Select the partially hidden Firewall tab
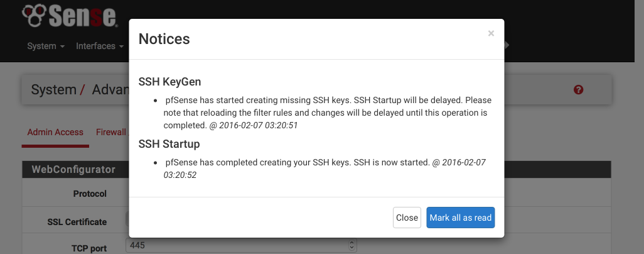Viewport: 644px width, 254px height. click(112, 132)
